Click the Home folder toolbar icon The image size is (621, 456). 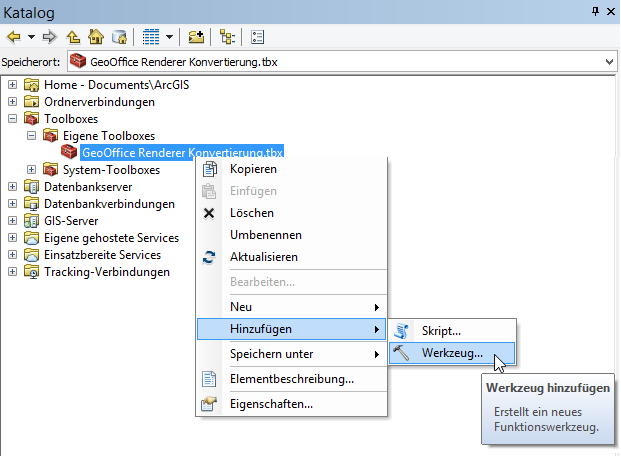(97, 37)
